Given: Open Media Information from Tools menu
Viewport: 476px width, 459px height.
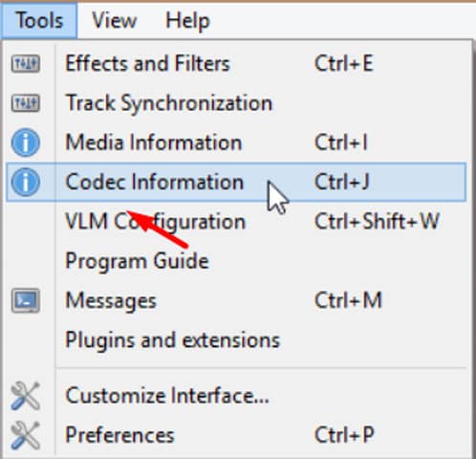Looking at the screenshot, I should pos(236,142).
